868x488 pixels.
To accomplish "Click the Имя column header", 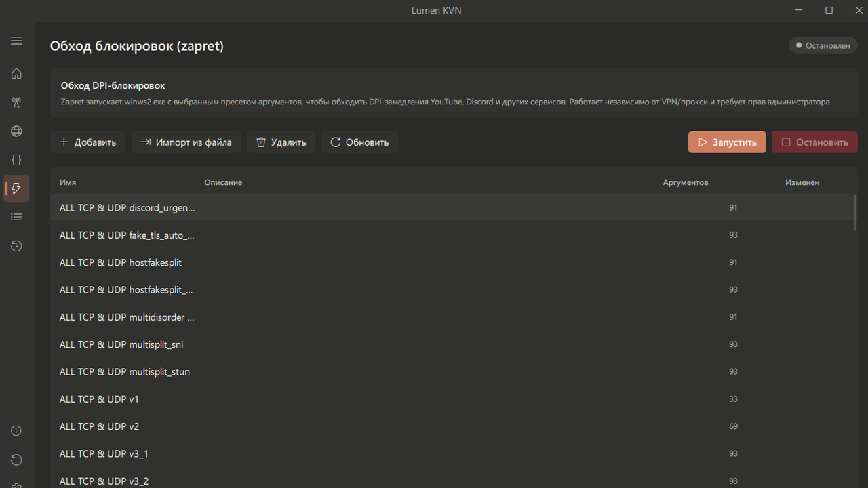I will [68, 182].
